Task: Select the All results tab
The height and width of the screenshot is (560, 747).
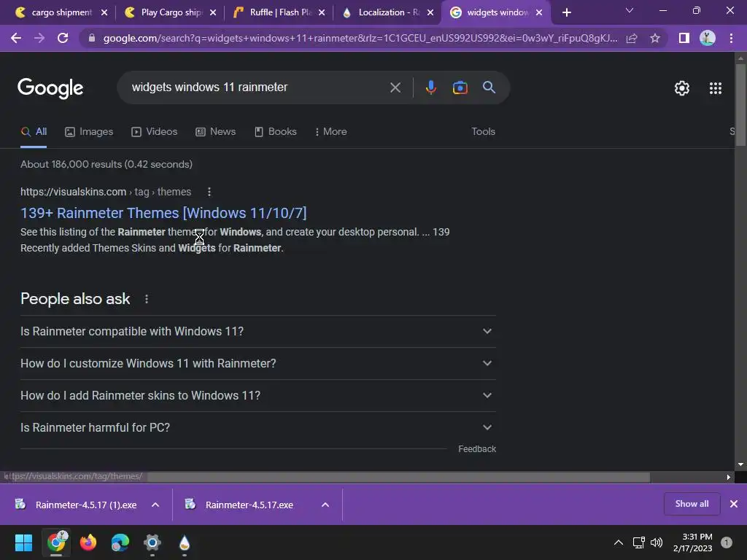Action: [34, 132]
